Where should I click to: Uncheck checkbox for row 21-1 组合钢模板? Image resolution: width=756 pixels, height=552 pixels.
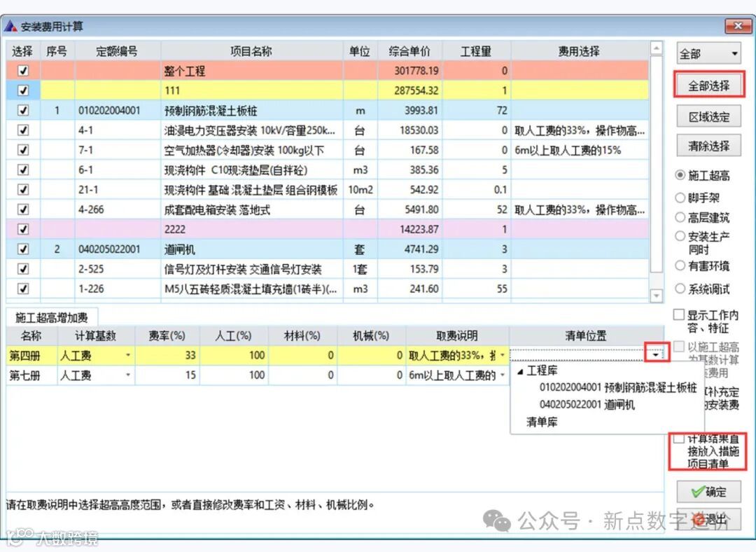(22, 189)
